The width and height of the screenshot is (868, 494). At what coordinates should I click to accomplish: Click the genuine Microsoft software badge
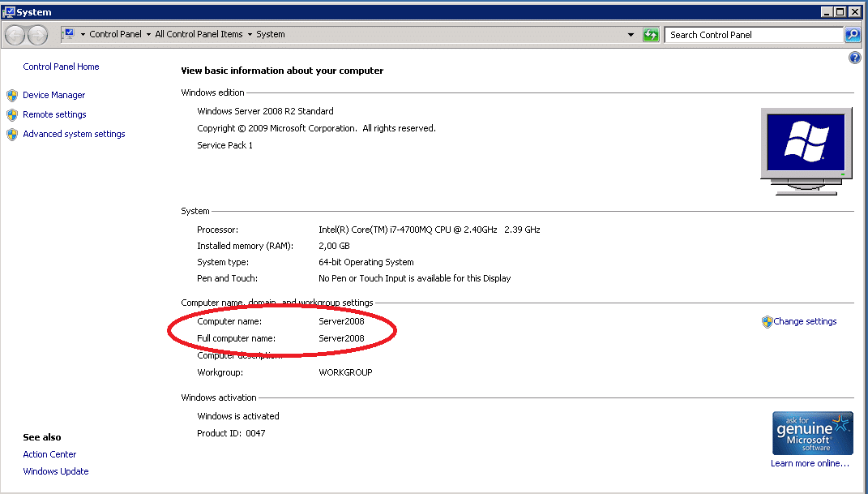pyautogui.click(x=812, y=433)
